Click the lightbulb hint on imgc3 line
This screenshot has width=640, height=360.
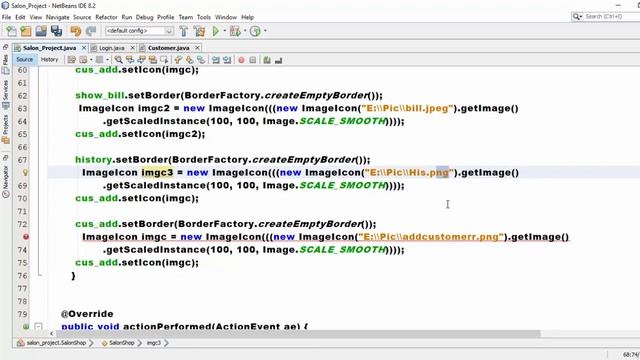pyautogui.click(x=25, y=173)
